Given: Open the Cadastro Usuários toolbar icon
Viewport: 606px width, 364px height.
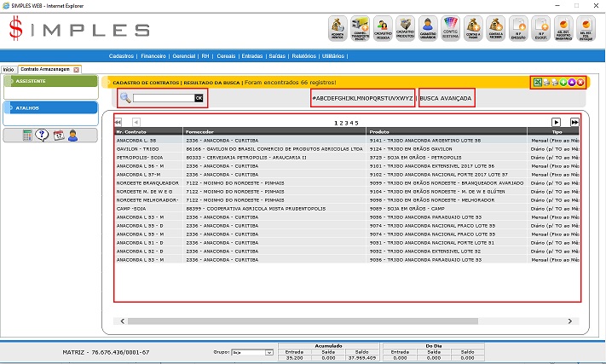Looking at the screenshot, I should coord(428,28).
